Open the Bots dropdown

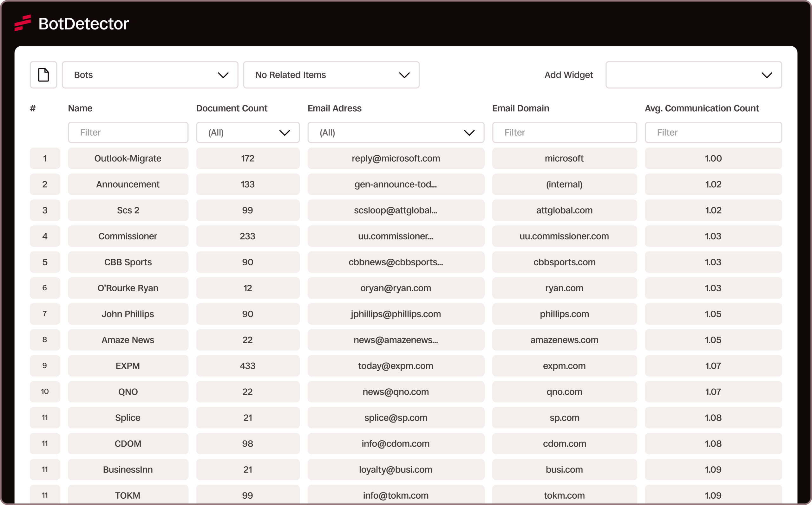click(x=150, y=75)
